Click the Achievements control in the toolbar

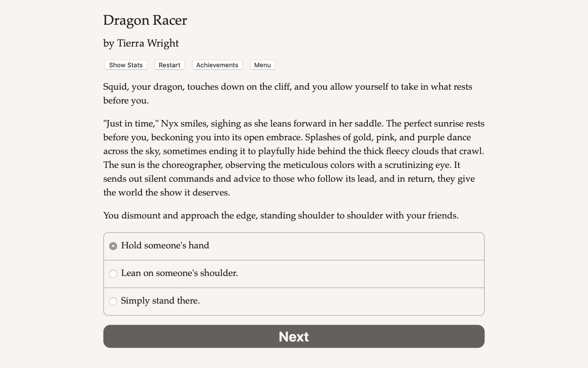pos(217,65)
